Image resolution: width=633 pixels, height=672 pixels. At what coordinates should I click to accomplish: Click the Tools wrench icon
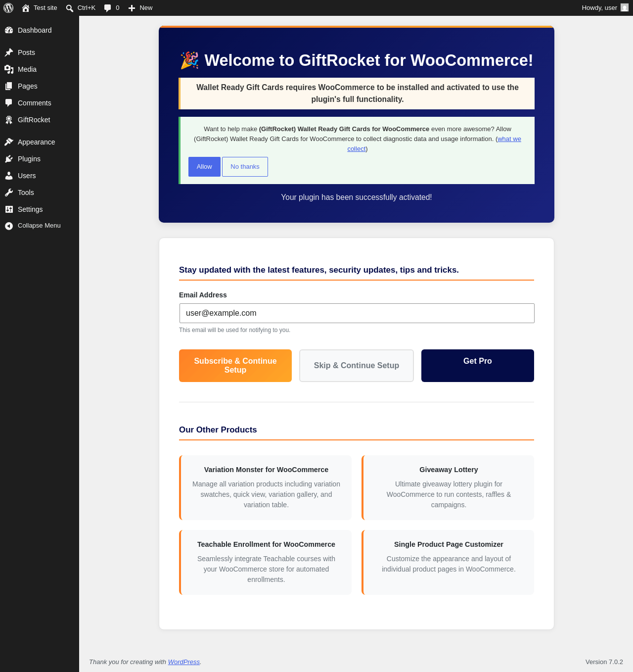pyautogui.click(x=9, y=192)
